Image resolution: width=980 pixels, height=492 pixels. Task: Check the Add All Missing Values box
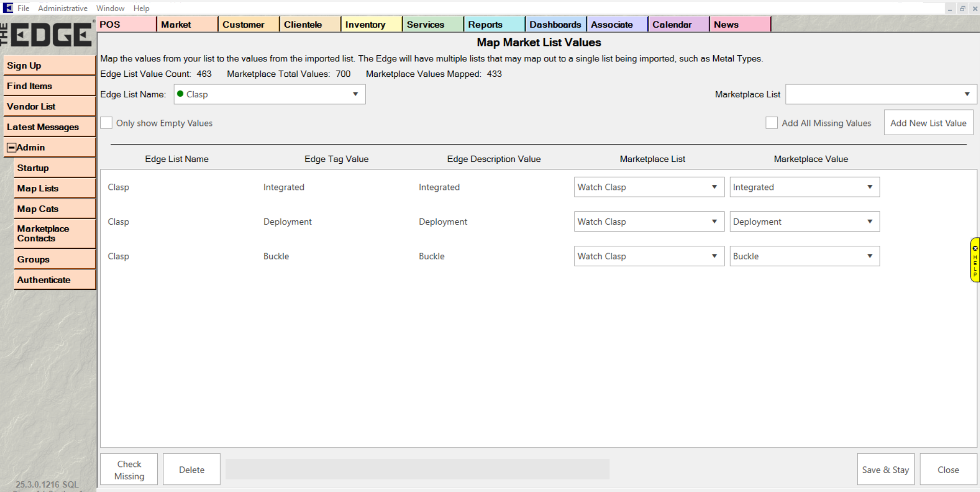(x=771, y=123)
